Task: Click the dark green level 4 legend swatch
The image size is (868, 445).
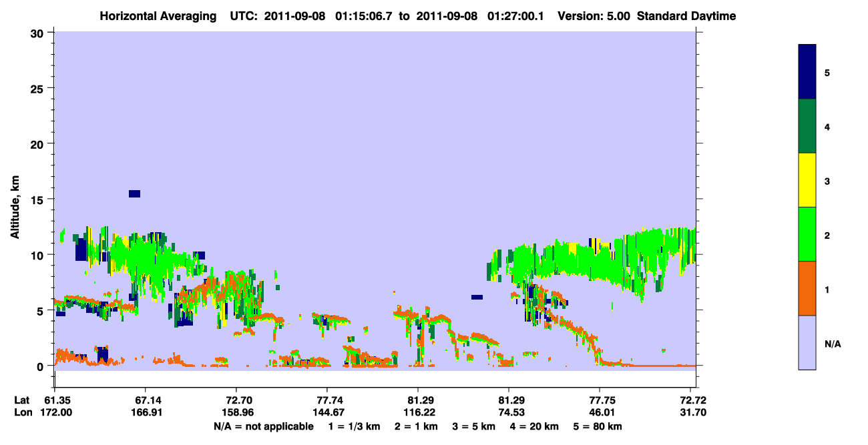Action: (807, 126)
